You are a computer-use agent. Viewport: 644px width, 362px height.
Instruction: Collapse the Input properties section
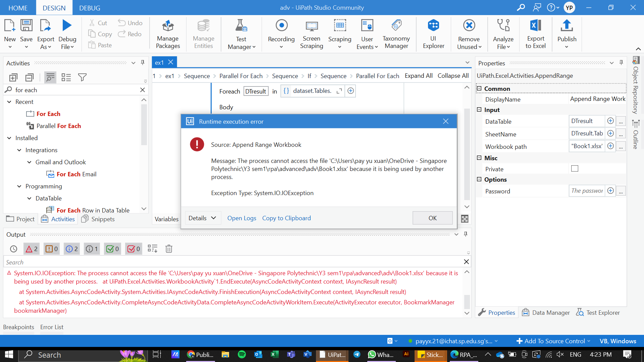coord(479,110)
